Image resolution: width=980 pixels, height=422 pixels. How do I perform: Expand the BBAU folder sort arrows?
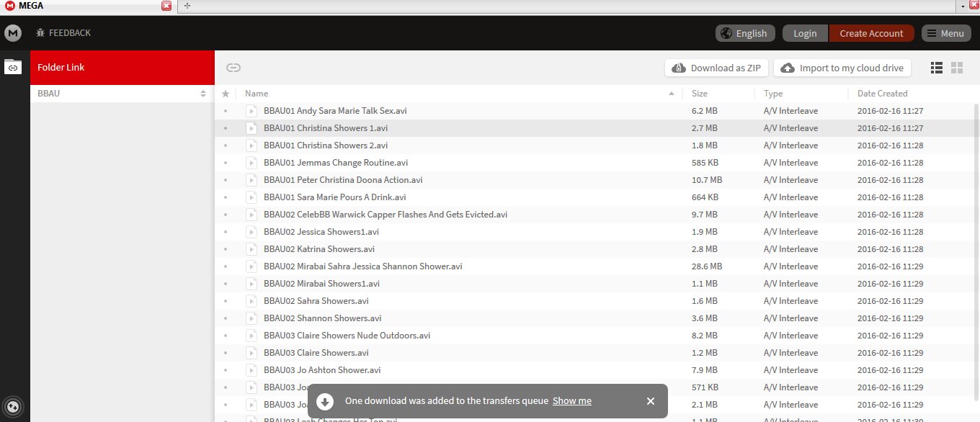pyautogui.click(x=203, y=94)
